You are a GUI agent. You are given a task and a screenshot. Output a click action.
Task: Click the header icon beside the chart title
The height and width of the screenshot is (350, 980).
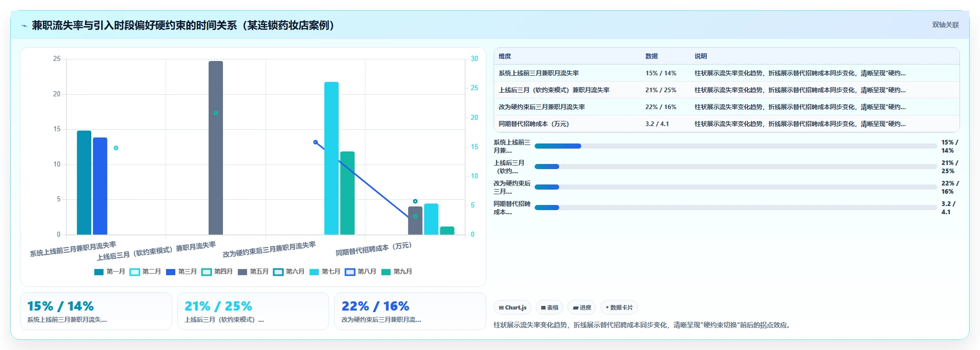(24, 26)
